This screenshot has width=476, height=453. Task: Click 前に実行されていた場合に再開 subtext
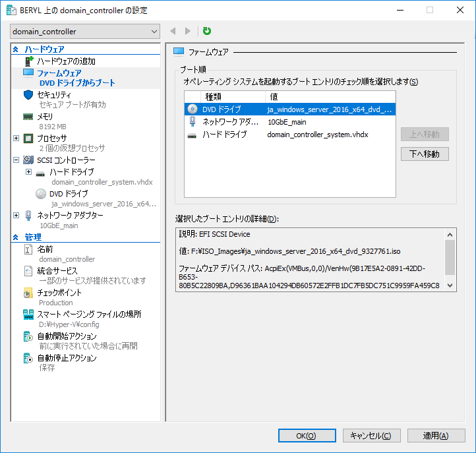pyautogui.click(x=88, y=346)
